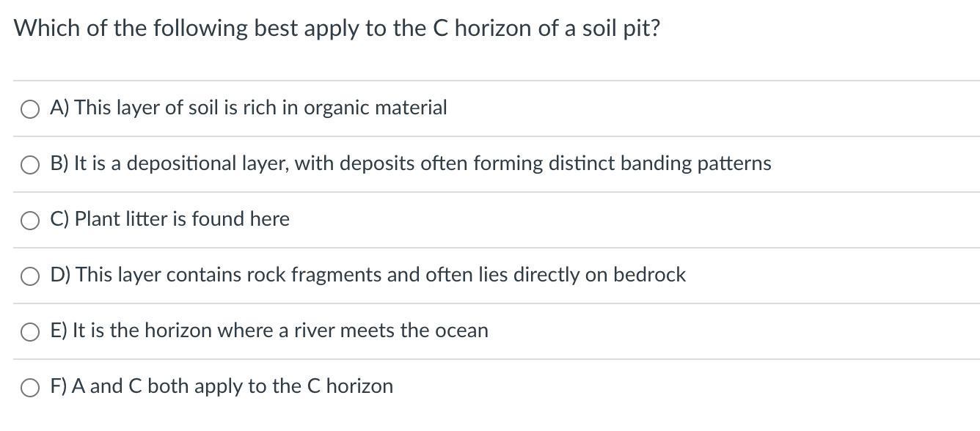Screen dimensions: 980x431
Task: Select the radio button for option E
Action: (x=29, y=331)
